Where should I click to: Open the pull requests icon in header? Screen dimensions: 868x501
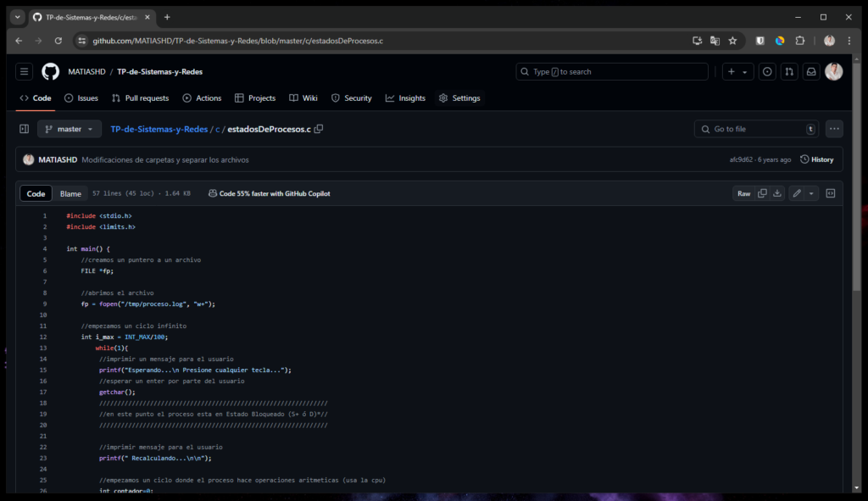click(x=789, y=71)
